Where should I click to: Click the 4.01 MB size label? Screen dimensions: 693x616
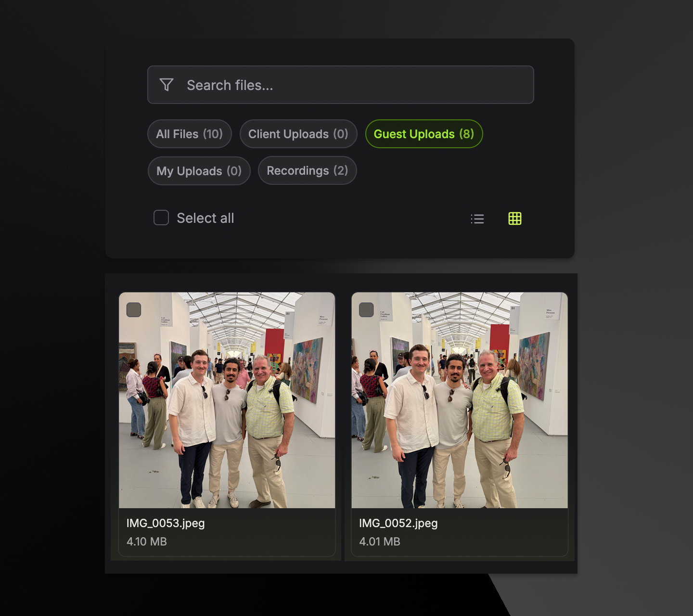tap(380, 541)
